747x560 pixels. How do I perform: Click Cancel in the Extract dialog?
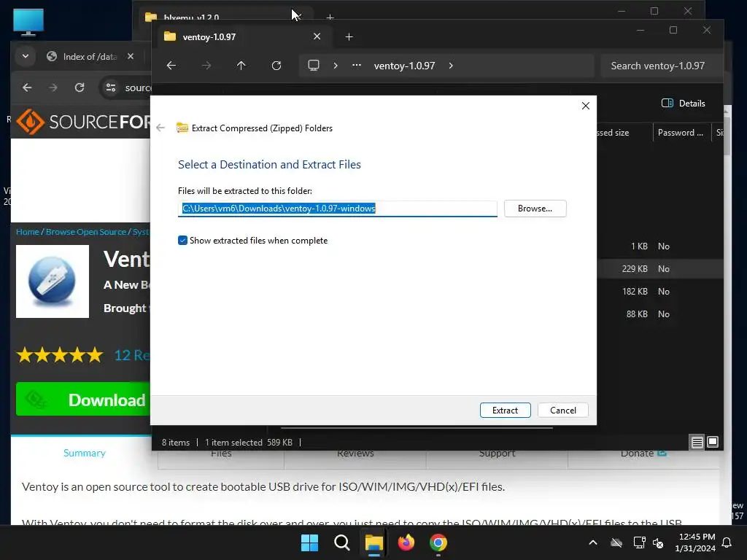click(x=562, y=410)
